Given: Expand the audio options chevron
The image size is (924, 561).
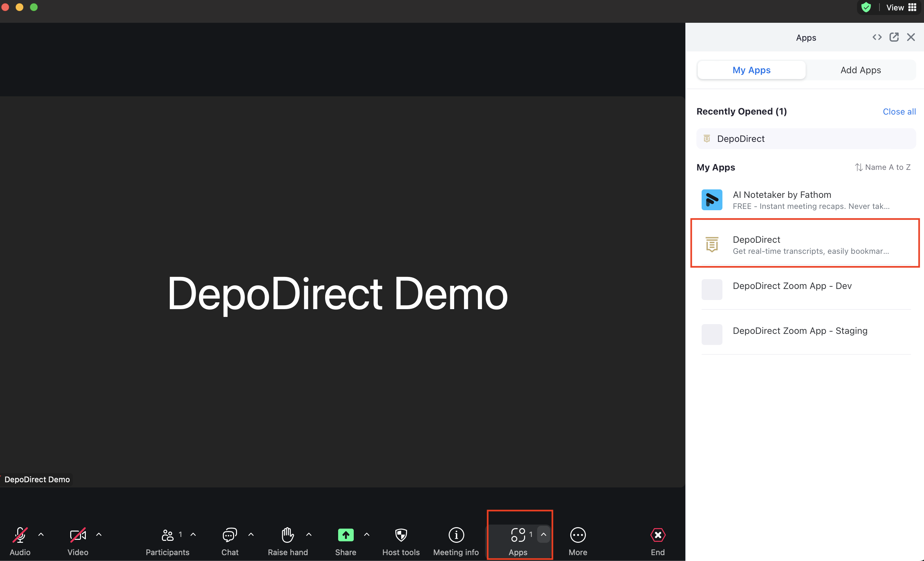Looking at the screenshot, I should [x=41, y=534].
